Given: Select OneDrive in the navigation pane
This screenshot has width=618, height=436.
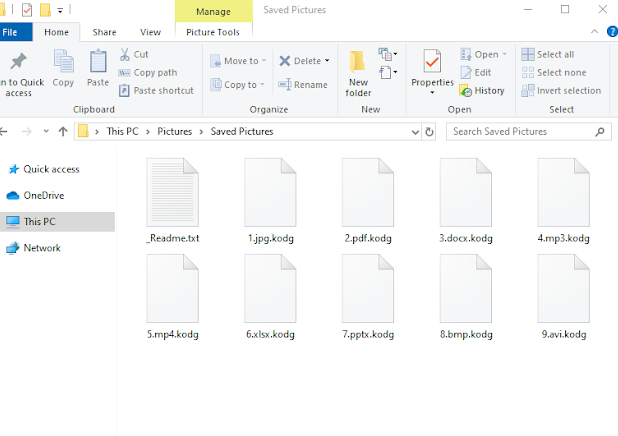Looking at the screenshot, I should point(43,196).
